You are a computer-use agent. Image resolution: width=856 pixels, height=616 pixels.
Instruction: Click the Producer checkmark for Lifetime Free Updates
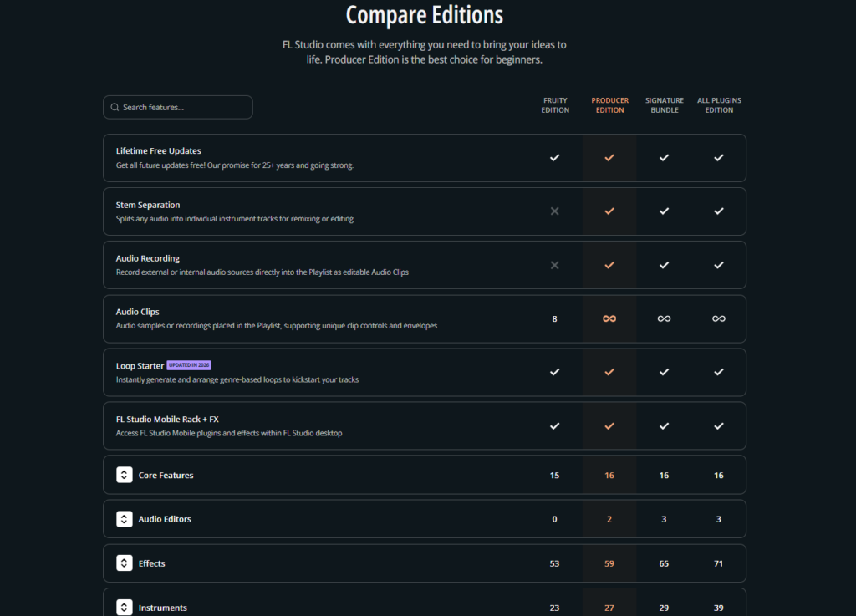pos(609,158)
